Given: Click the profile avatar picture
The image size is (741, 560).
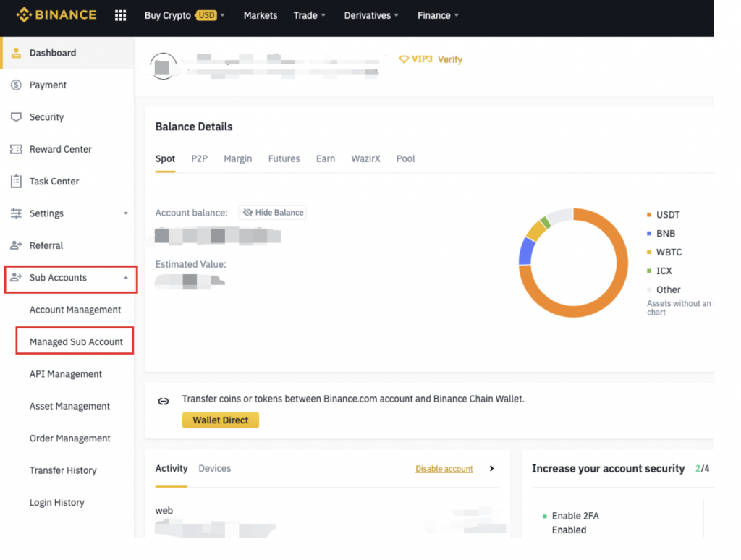Looking at the screenshot, I should click(163, 66).
